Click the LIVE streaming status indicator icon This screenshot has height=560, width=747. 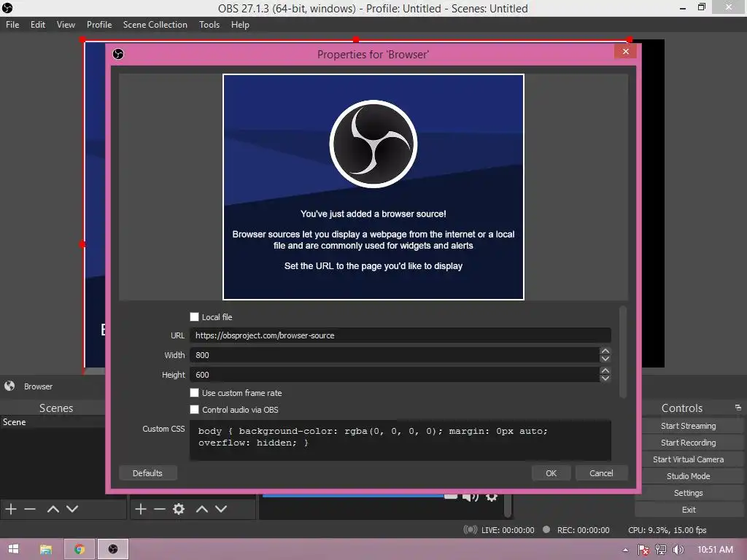471,530
